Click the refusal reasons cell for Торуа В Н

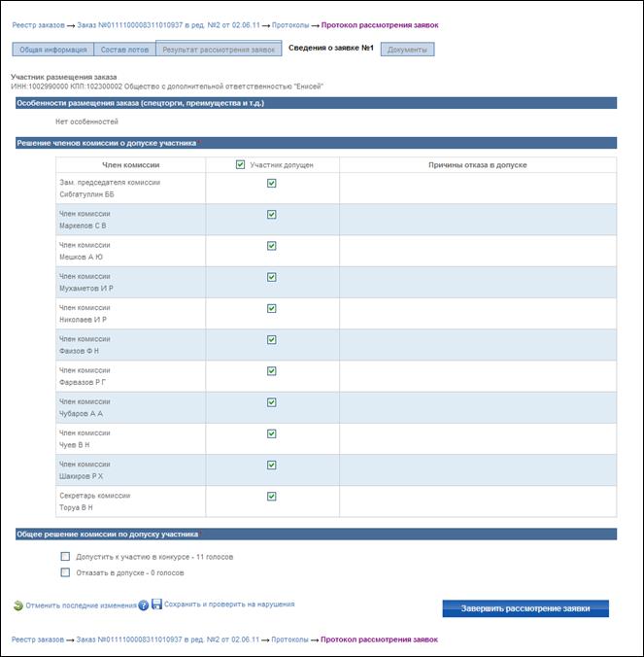click(x=478, y=501)
